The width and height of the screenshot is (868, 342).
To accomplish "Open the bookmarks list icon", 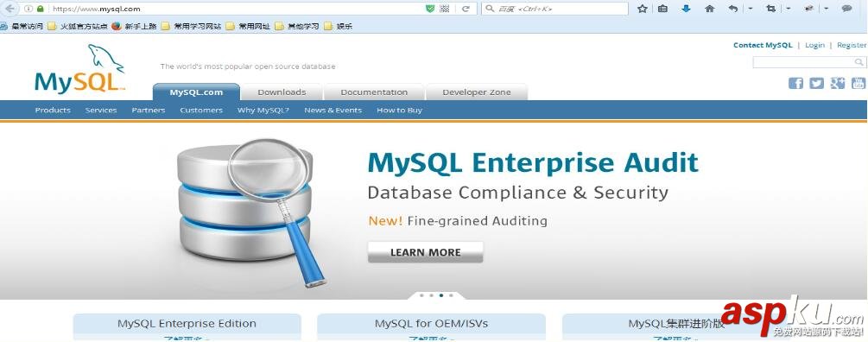I will click(x=663, y=9).
